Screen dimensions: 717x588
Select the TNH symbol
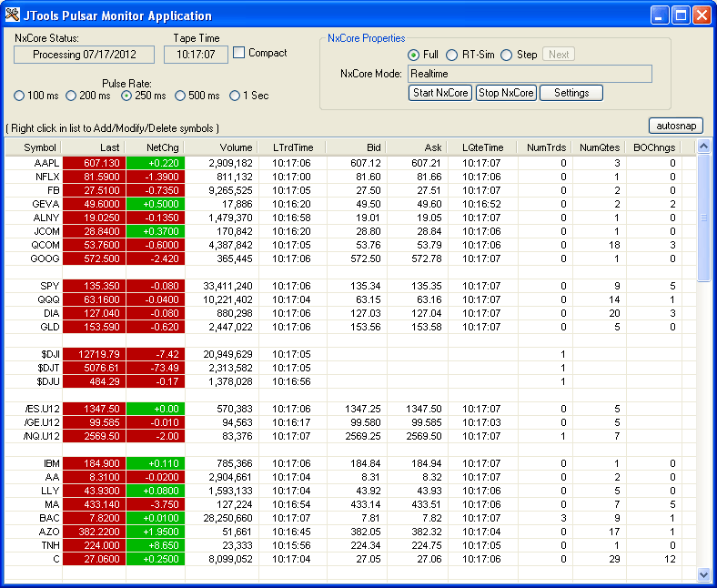pyautogui.click(x=50, y=545)
